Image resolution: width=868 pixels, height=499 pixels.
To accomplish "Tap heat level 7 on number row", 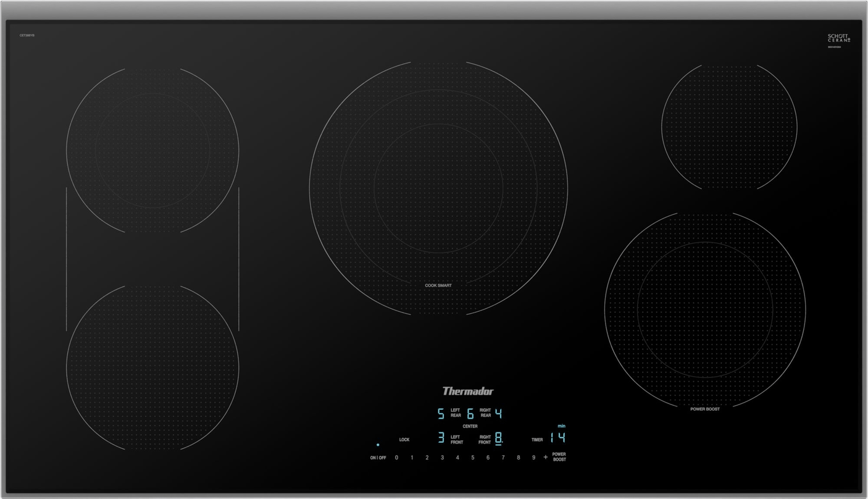I will coord(503,458).
